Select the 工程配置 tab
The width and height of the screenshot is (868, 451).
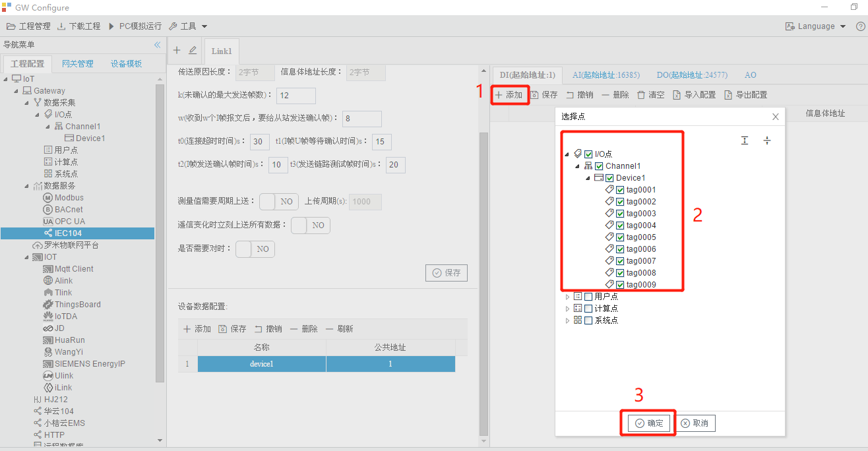point(28,64)
